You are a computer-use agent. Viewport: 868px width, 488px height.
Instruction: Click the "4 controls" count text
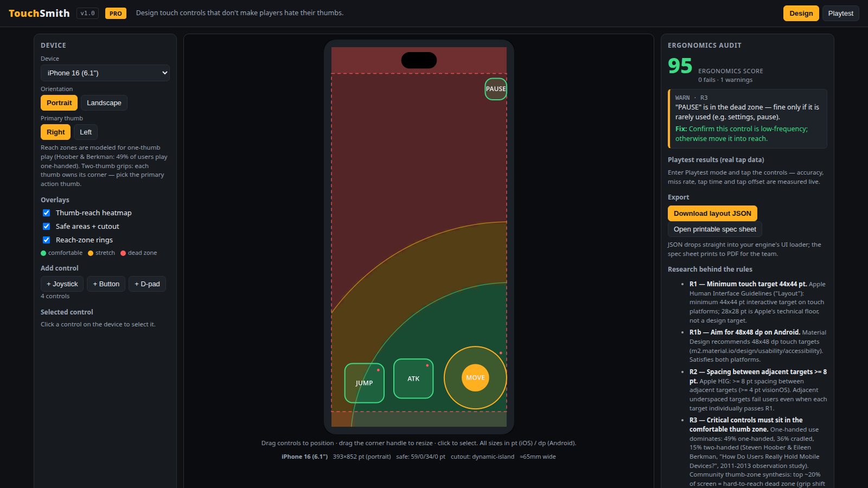(55, 297)
